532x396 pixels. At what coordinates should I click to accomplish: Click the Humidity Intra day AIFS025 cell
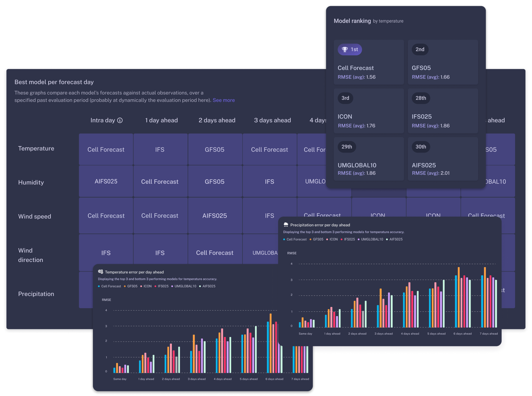click(x=106, y=181)
